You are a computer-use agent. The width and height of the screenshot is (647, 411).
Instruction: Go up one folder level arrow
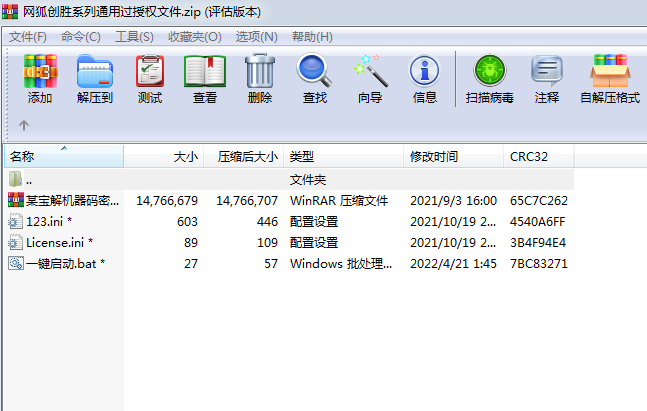pyautogui.click(x=24, y=126)
